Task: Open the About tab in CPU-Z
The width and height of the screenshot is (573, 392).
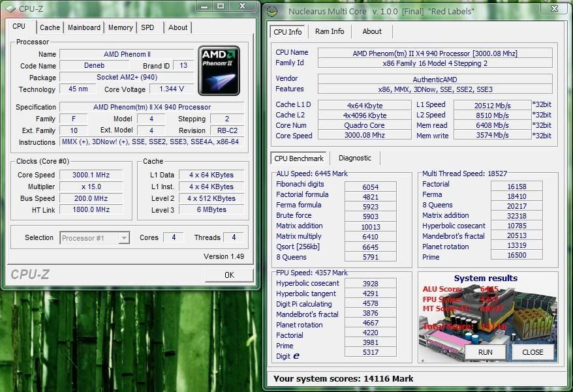Action: 178,27
